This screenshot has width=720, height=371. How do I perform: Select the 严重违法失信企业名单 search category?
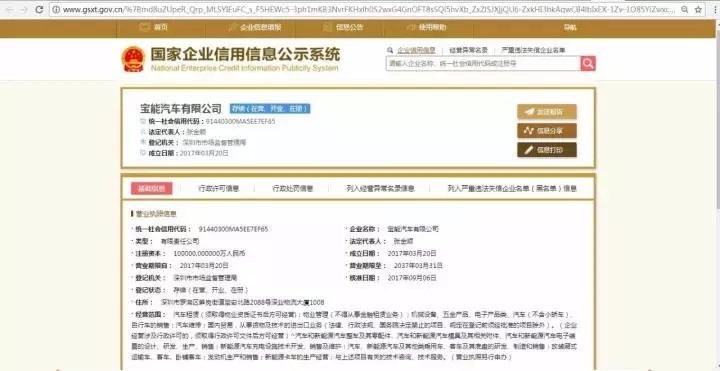533,50
